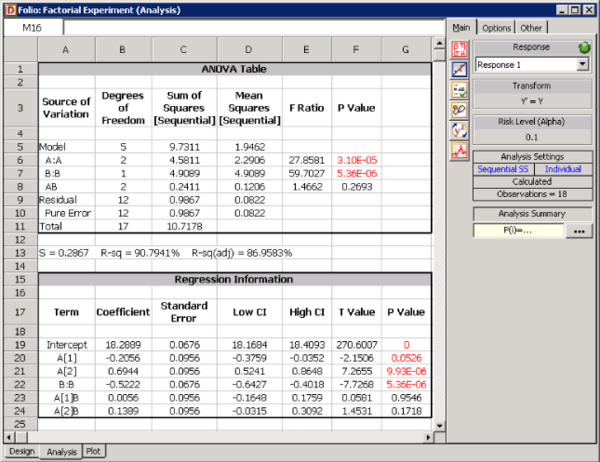600x462 pixels.
Task: Switch to the Main tab
Action: tap(461, 28)
